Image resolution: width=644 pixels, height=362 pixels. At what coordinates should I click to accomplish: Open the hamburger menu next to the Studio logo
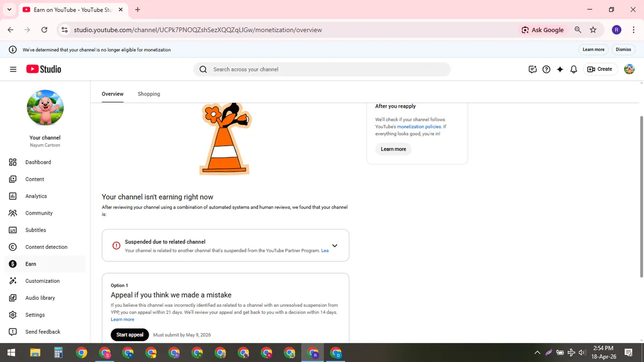13,69
